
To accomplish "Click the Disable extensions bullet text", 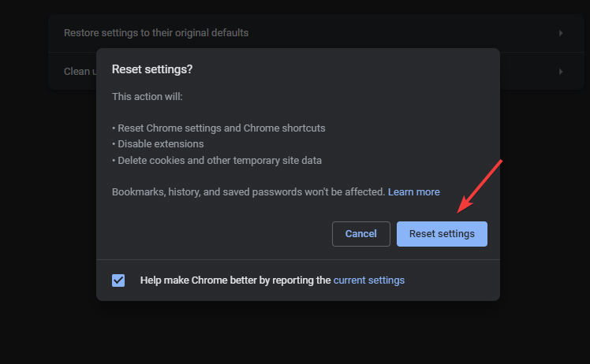I will pyautogui.click(x=161, y=144).
